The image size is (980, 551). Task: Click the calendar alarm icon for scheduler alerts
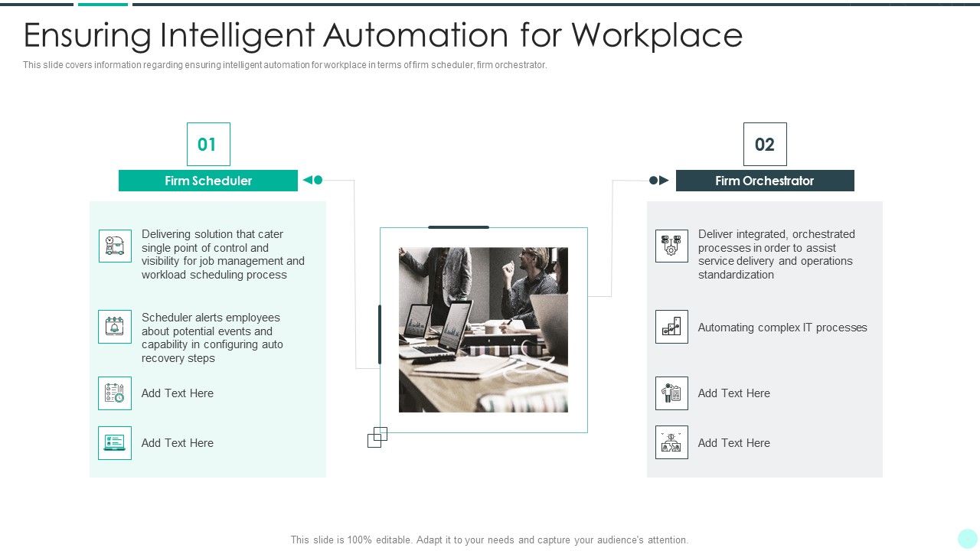[x=114, y=325]
